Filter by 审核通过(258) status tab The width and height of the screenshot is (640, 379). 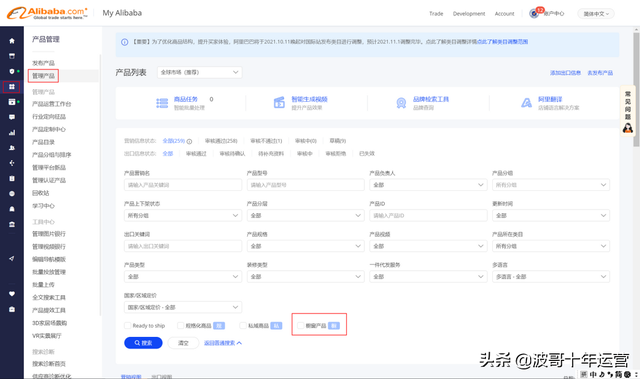pyautogui.click(x=221, y=141)
